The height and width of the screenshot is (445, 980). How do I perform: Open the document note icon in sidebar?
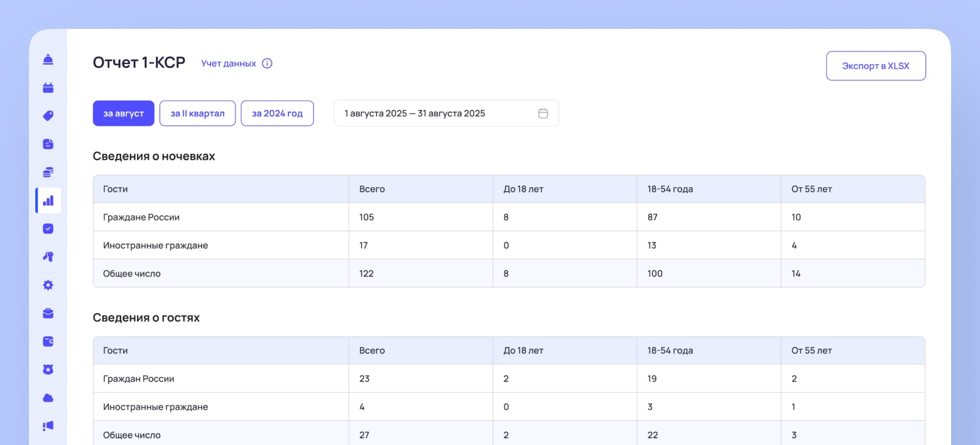pos(48,144)
